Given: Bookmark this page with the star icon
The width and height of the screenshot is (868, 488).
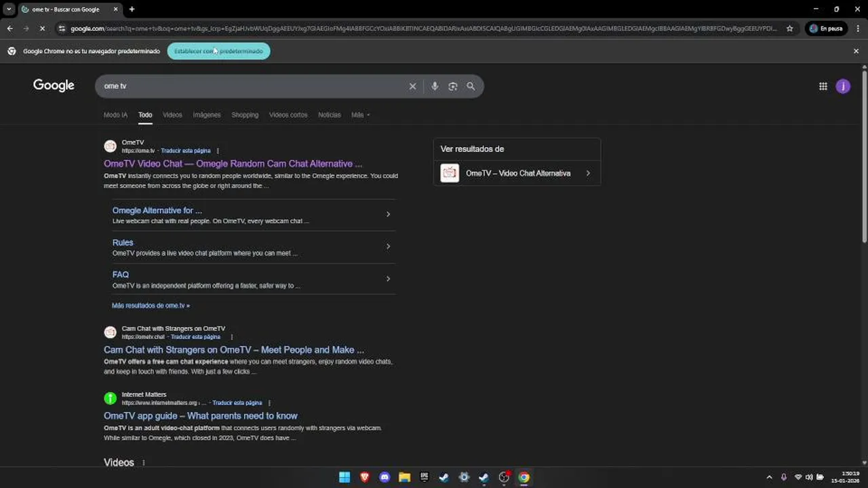Looking at the screenshot, I should (790, 28).
